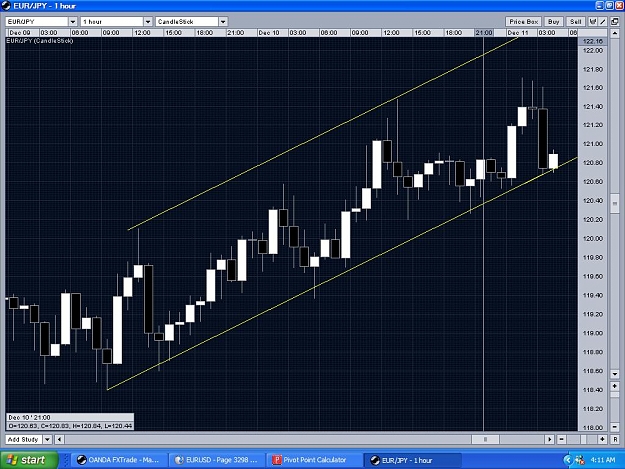Click the system tray network icon
This screenshot has height=469, width=625.
pyautogui.click(x=580, y=460)
